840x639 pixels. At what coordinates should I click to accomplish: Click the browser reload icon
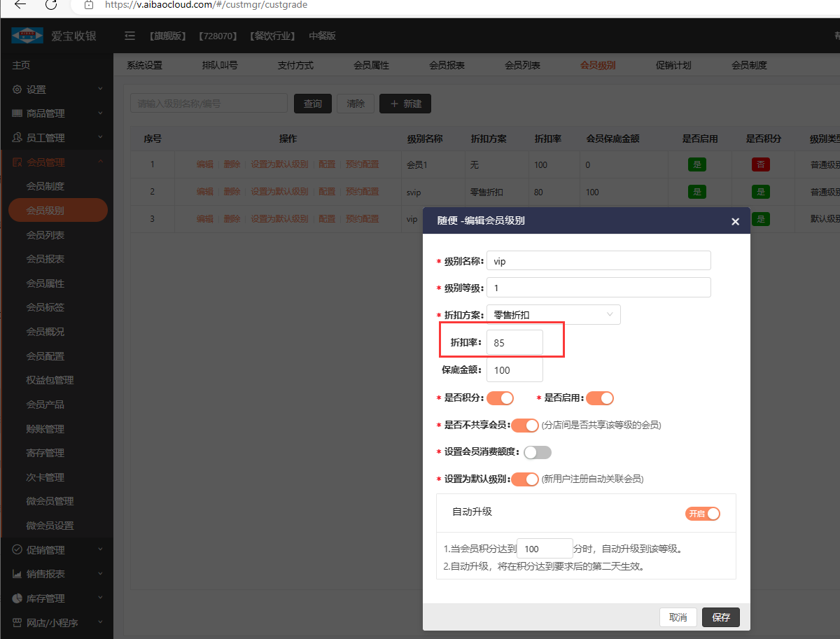pos(50,5)
